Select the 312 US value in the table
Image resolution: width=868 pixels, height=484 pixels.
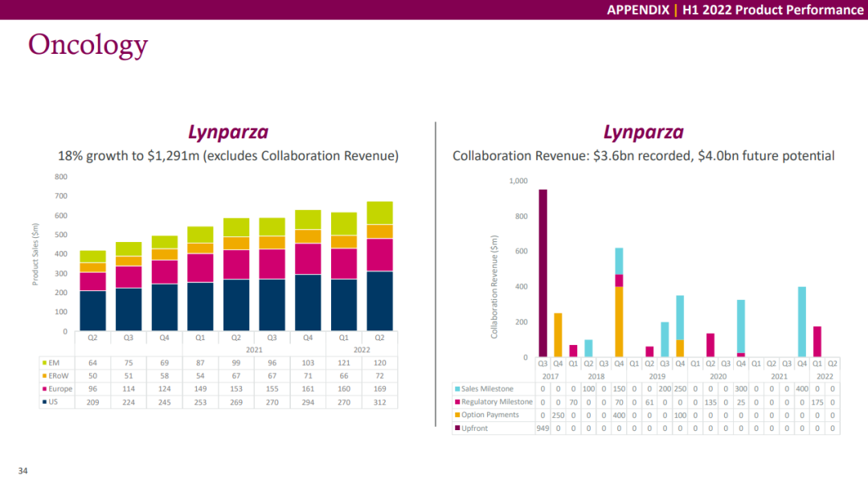point(379,402)
